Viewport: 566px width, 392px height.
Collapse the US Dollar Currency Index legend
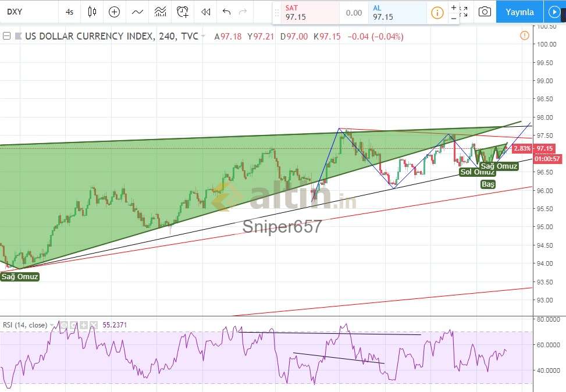tap(6, 36)
